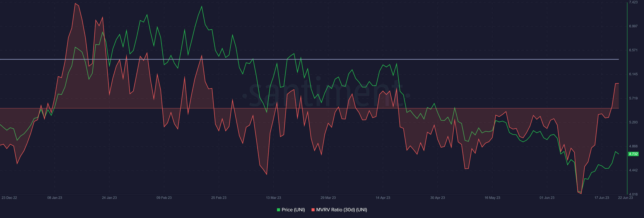Click the 4.442 price axis value
The width and height of the screenshot is (644, 218).
pyautogui.click(x=633, y=170)
